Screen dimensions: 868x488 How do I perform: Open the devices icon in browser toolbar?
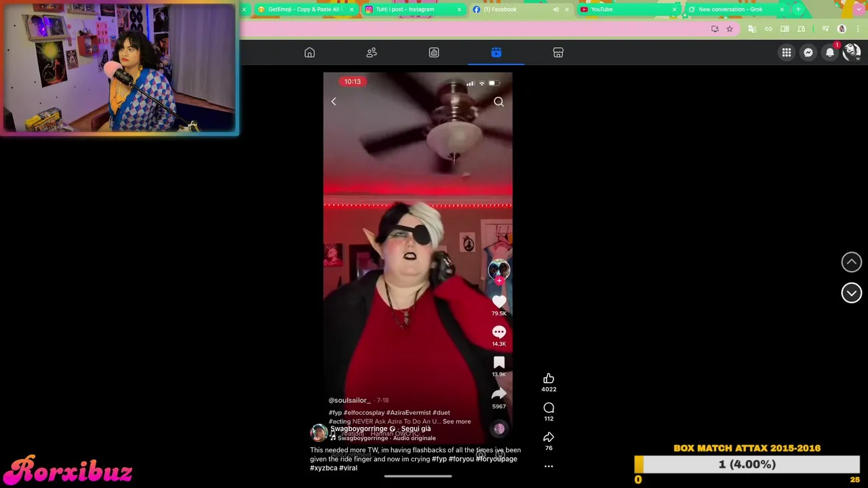pyautogui.click(x=802, y=28)
